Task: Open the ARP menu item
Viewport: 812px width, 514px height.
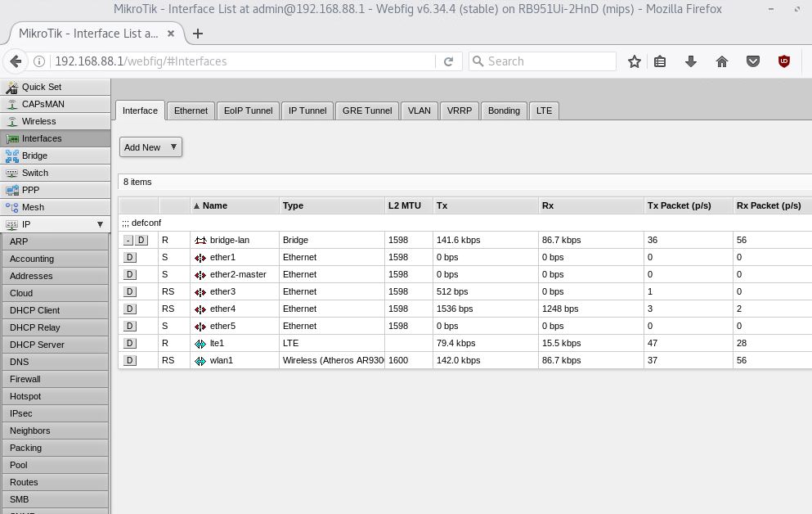Action: pyautogui.click(x=56, y=241)
